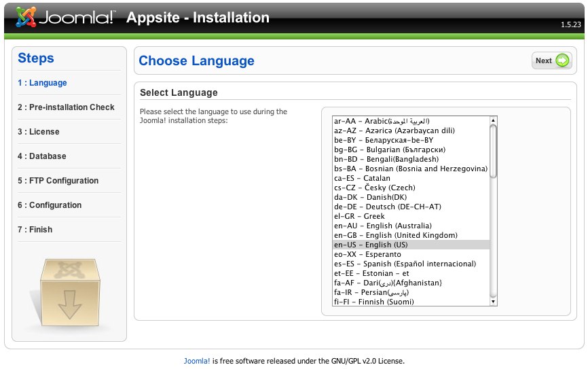Click the installation box image

coord(70,292)
